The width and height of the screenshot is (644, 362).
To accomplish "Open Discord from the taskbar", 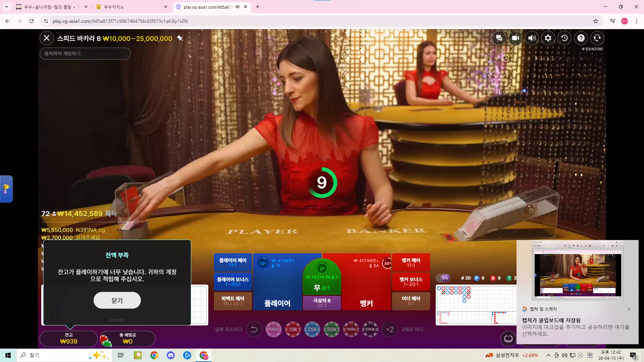I will tap(171, 355).
